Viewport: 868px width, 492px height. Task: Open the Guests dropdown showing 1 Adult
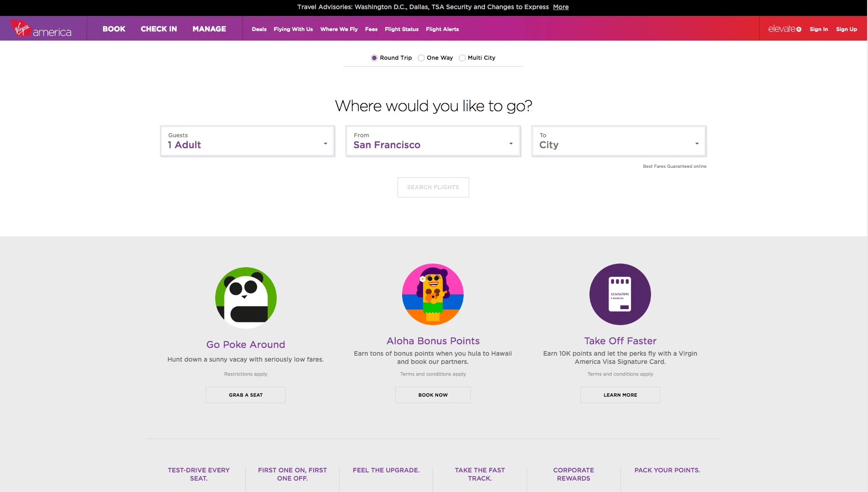pyautogui.click(x=248, y=141)
